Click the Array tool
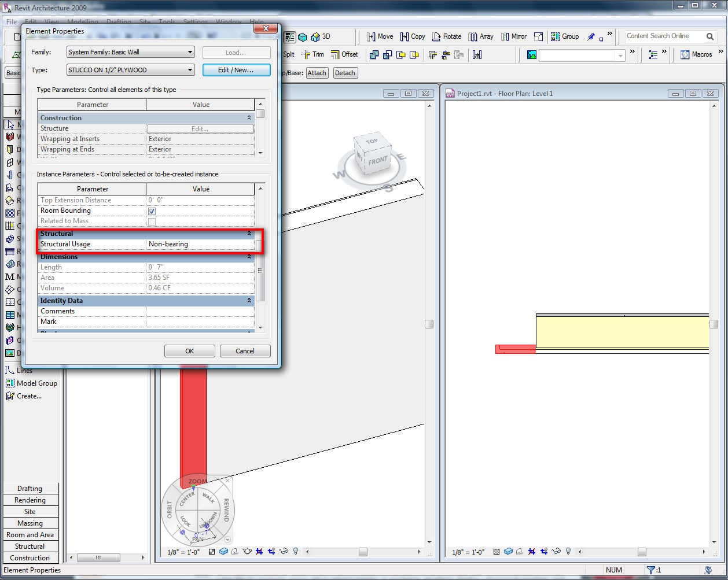 tap(480, 36)
